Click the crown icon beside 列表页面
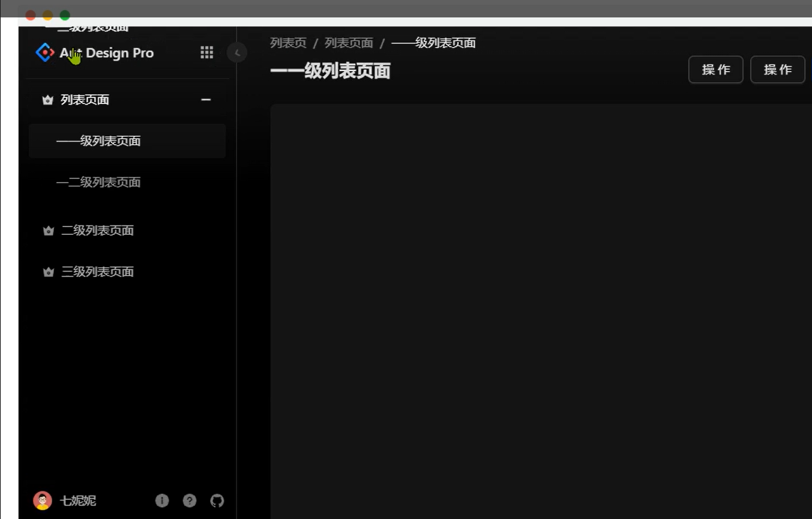Viewport: 812px width, 519px height. tap(47, 100)
